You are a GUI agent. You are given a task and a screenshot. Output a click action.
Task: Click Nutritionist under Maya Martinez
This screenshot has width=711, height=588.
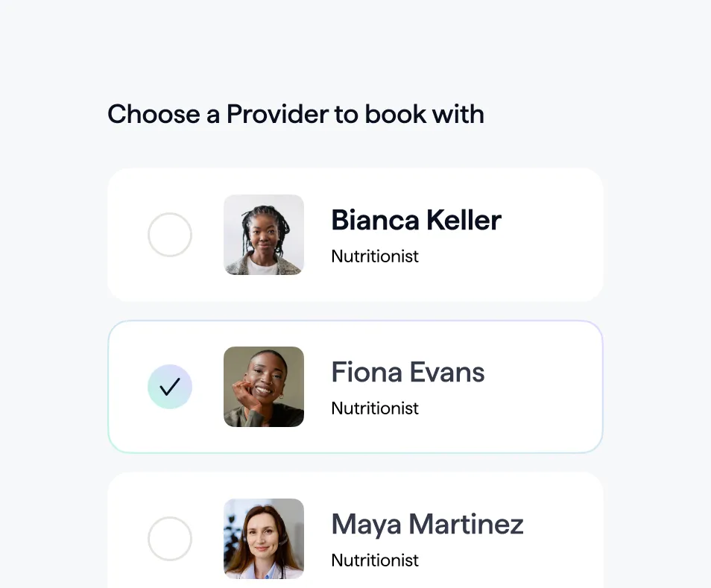click(375, 560)
